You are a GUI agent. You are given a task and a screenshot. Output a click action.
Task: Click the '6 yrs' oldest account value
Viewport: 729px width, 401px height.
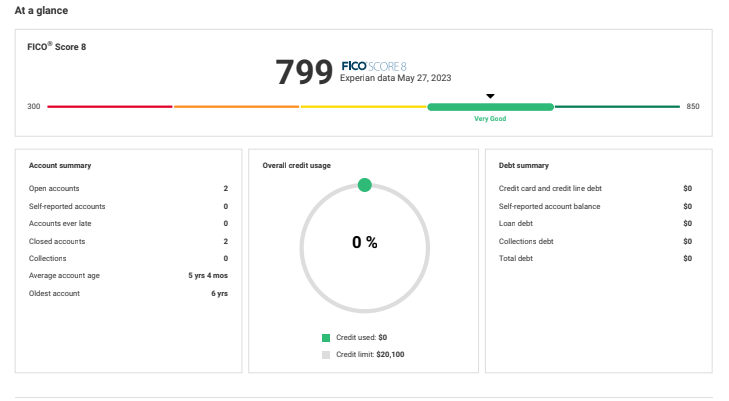(x=219, y=293)
